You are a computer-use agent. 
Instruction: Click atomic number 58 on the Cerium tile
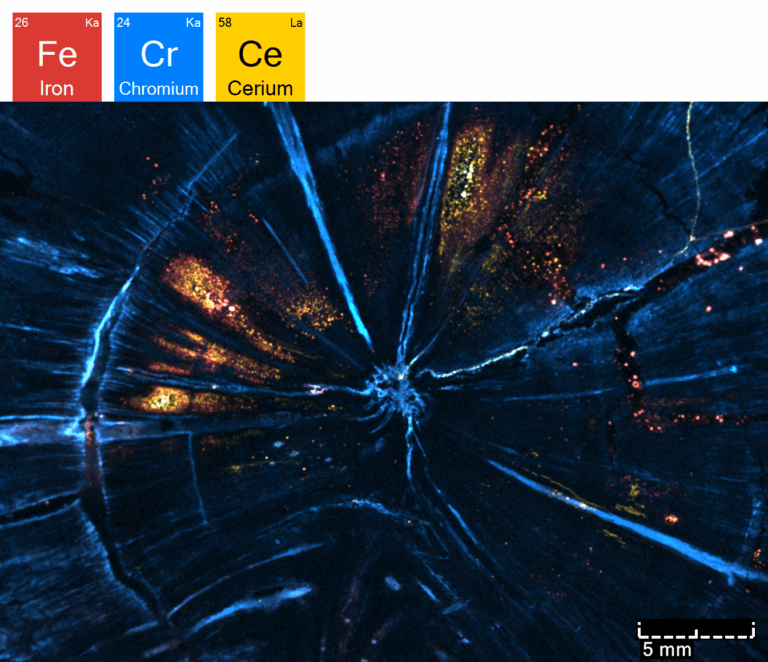coord(225,23)
